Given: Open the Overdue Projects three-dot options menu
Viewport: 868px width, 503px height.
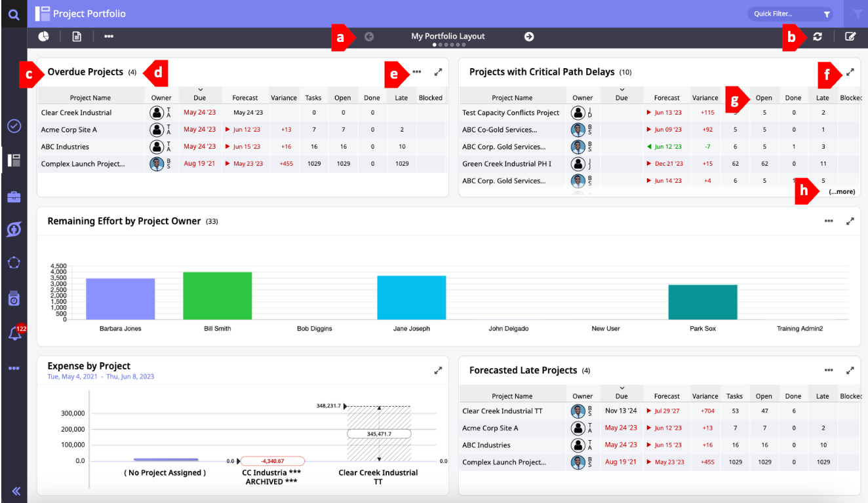Looking at the screenshot, I should [417, 72].
